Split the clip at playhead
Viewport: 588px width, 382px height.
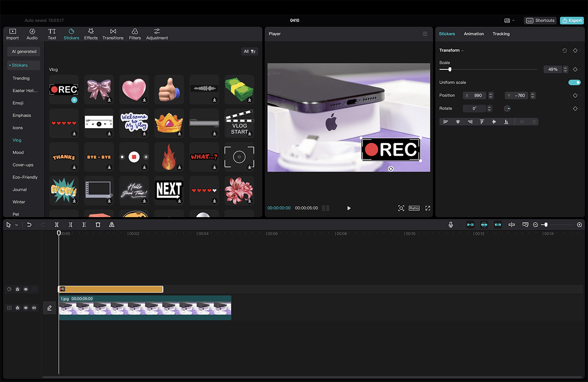pyautogui.click(x=57, y=225)
